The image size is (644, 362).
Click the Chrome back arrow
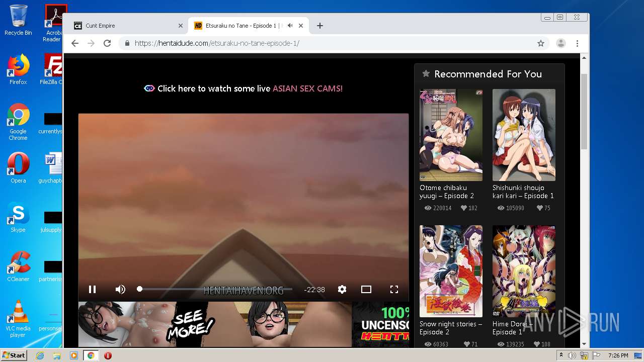(75, 43)
